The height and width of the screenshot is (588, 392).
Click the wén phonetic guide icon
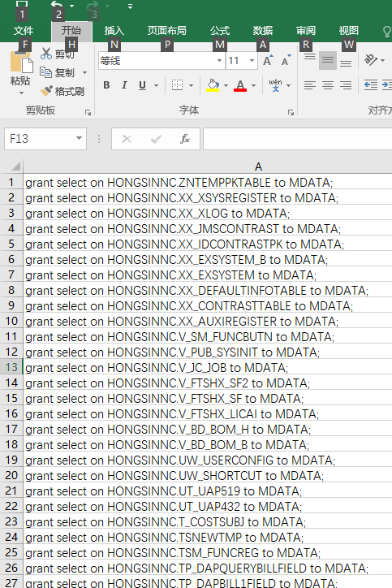pyautogui.click(x=275, y=85)
